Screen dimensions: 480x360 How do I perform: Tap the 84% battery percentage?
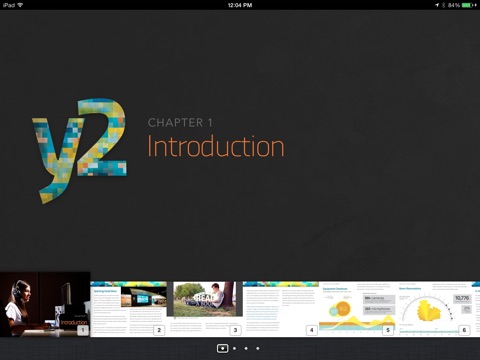pos(454,5)
